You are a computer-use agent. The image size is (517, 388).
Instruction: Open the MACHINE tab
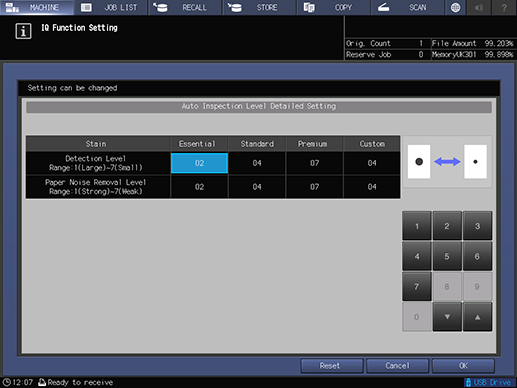tap(37, 7)
